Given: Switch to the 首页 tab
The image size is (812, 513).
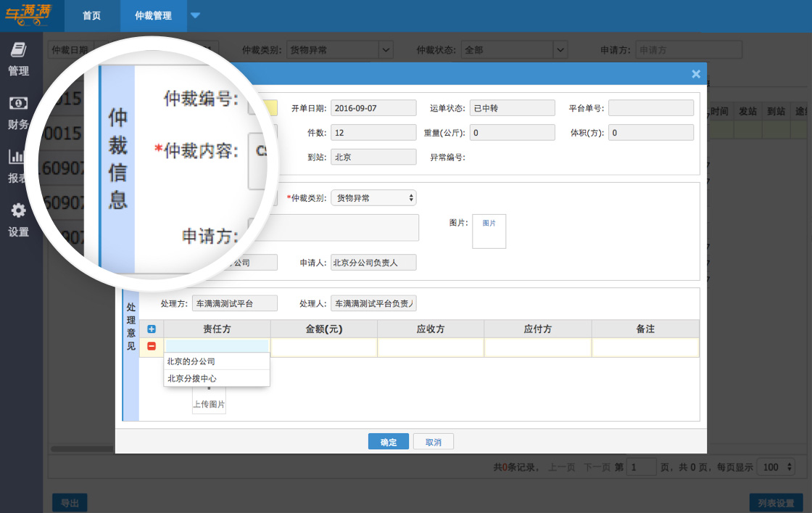Looking at the screenshot, I should point(91,15).
